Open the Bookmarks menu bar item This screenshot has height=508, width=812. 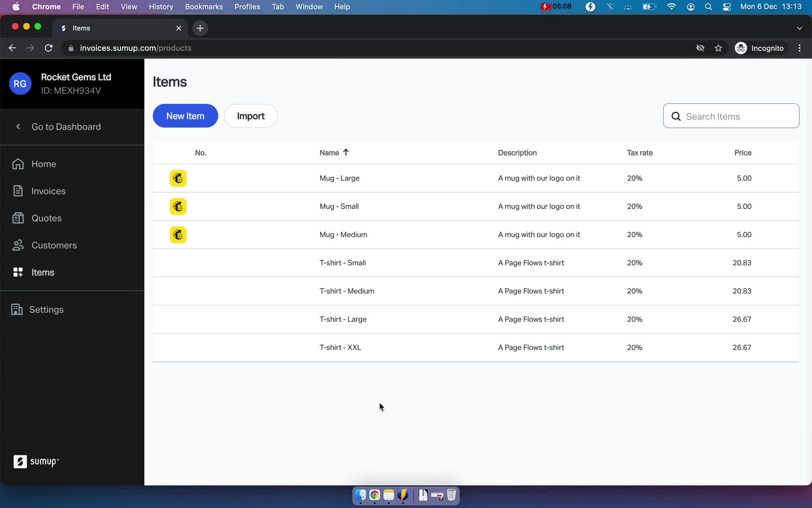coord(203,6)
